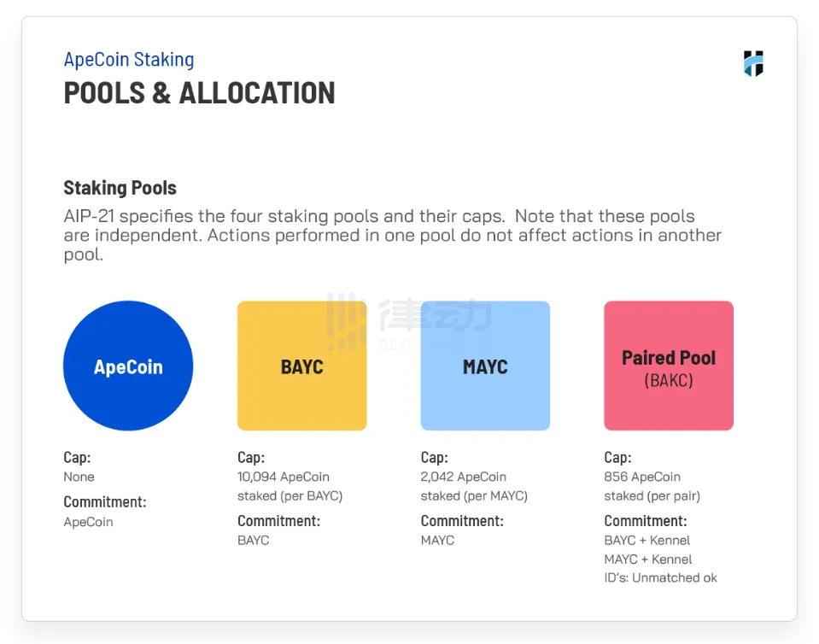Click Commitment label under BAYC pool
The image size is (819, 644).
pyautogui.click(x=278, y=520)
